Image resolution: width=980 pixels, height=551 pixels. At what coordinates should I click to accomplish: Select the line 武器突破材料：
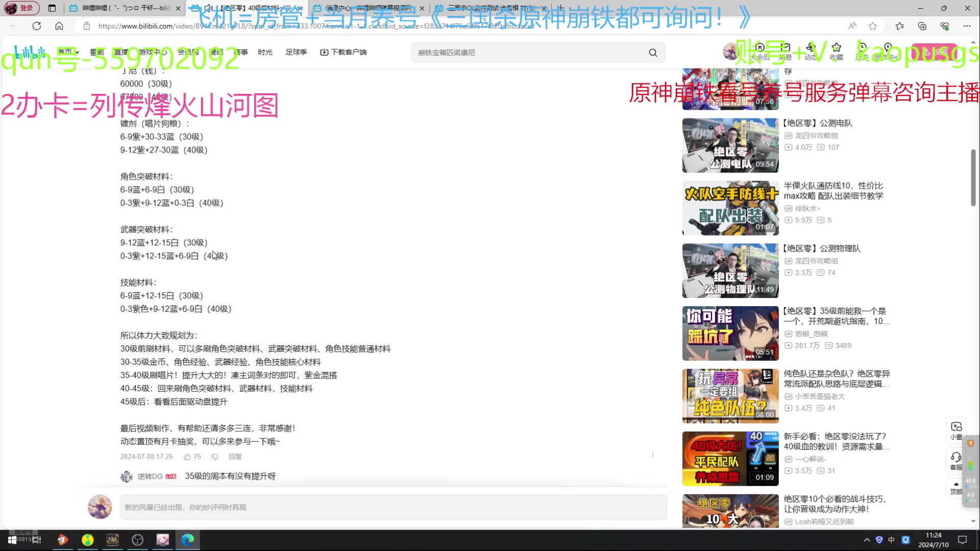point(146,230)
